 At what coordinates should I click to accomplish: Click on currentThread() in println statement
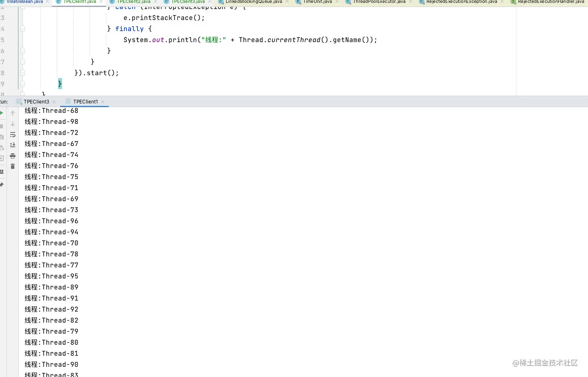(x=298, y=40)
